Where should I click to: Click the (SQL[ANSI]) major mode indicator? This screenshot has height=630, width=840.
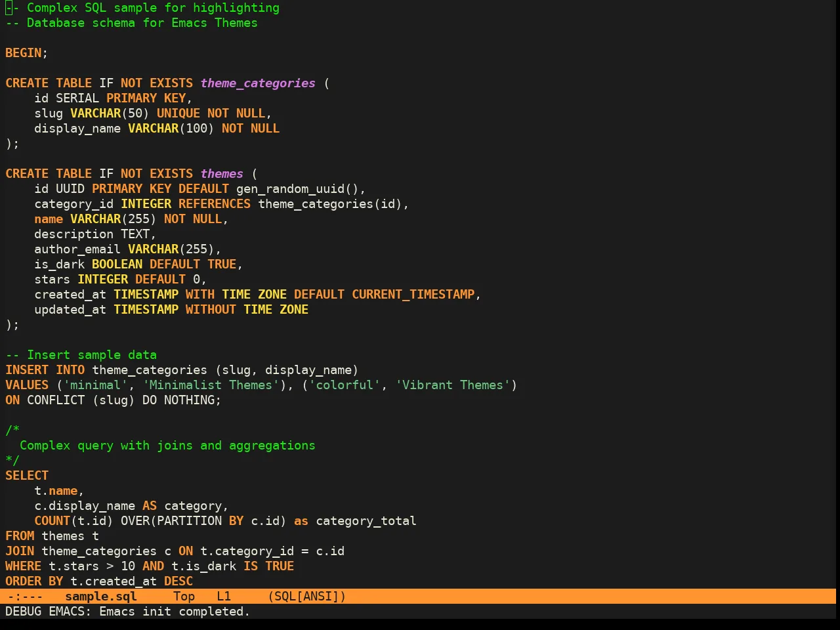[x=306, y=597]
